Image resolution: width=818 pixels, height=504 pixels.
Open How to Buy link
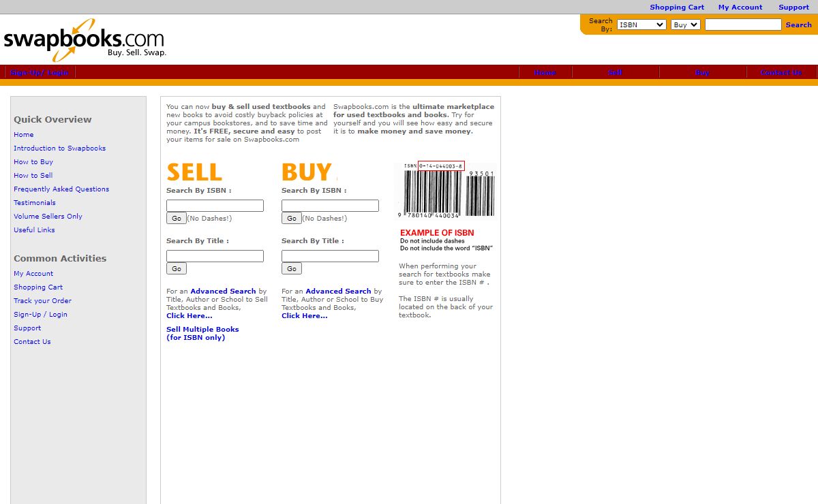point(33,161)
